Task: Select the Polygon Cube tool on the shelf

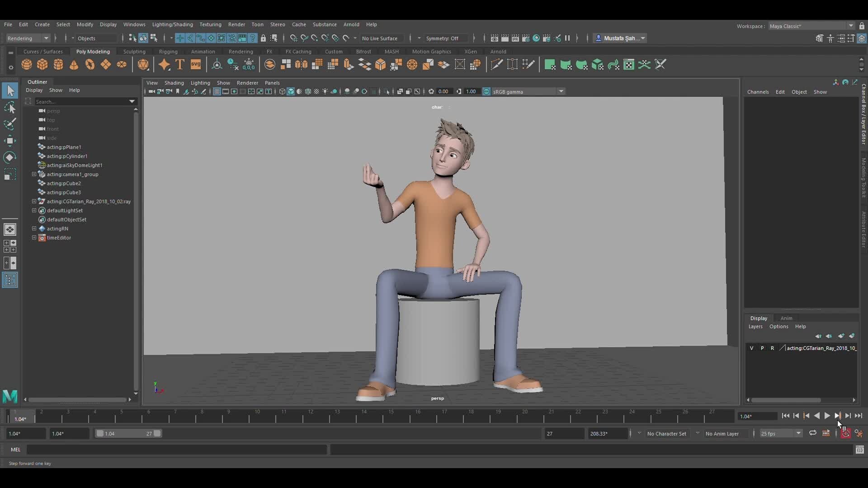Action: [42, 65]
